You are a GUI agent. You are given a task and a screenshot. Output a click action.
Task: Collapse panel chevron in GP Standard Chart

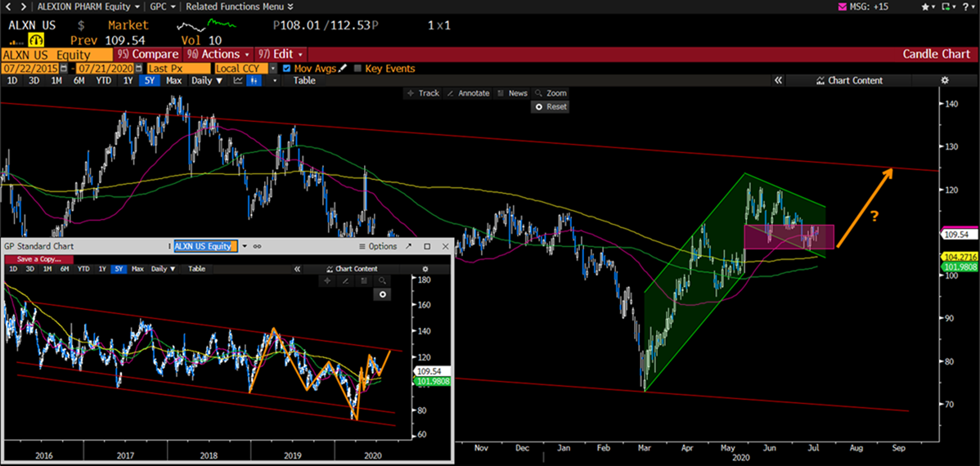297,269
